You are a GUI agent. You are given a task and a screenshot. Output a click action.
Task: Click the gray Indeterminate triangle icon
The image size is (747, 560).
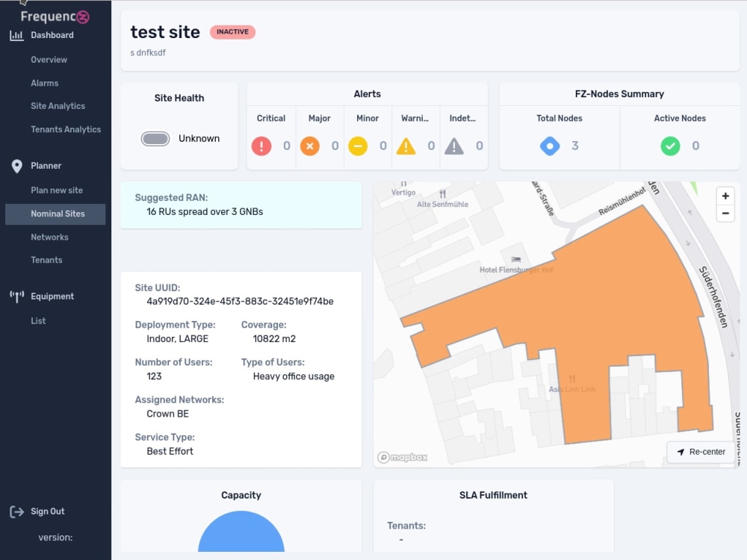[x=454, y=146]
